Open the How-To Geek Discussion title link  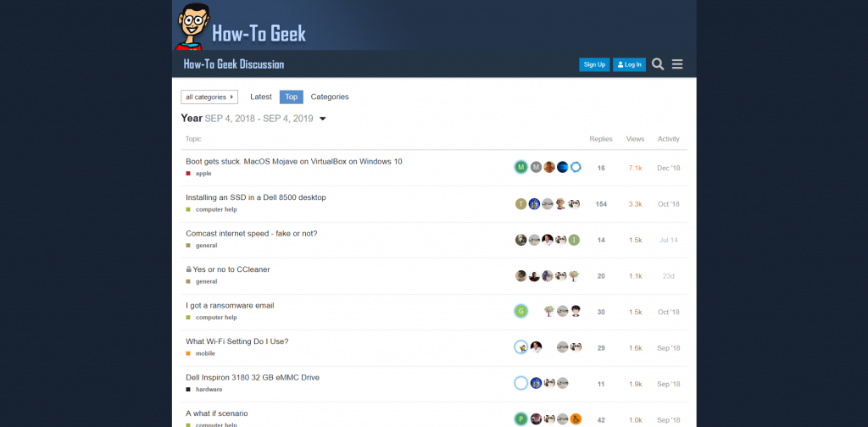234,64
